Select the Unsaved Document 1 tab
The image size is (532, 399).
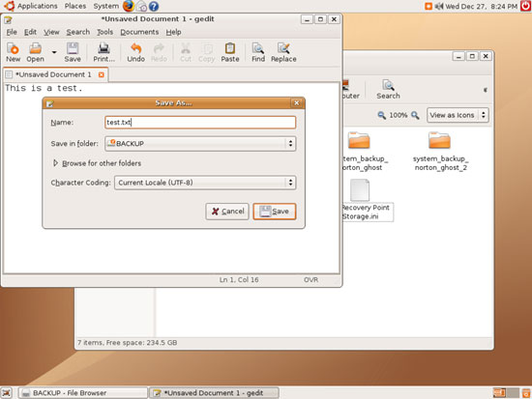53,74
